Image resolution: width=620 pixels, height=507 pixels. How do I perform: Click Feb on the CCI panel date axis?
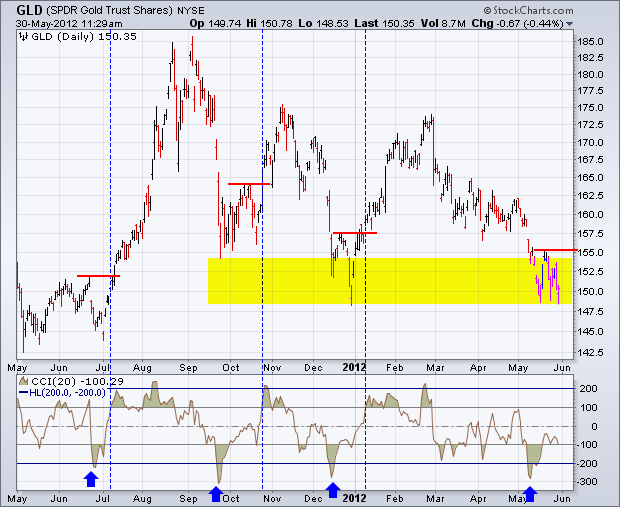pyautogui.click(x=395, y=498)
